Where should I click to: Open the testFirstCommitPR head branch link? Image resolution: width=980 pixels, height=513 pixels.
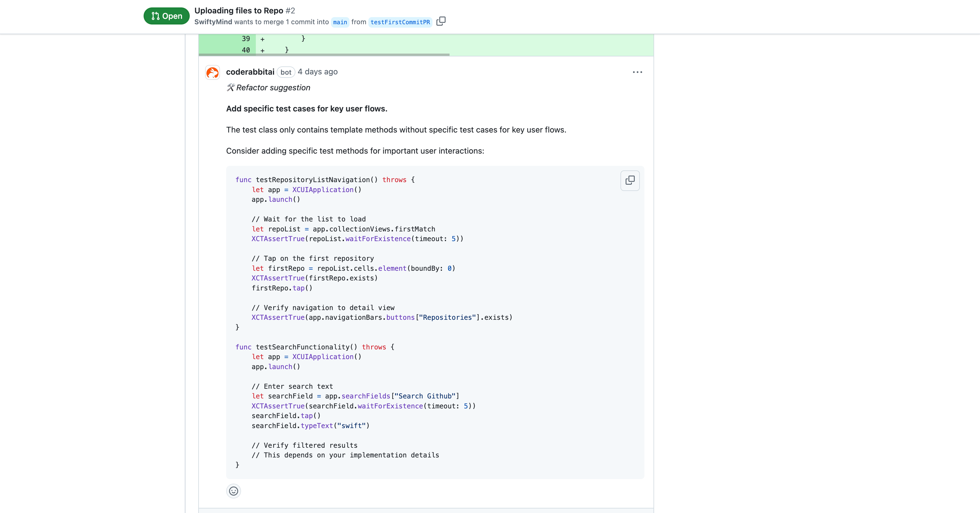(400, 22)
